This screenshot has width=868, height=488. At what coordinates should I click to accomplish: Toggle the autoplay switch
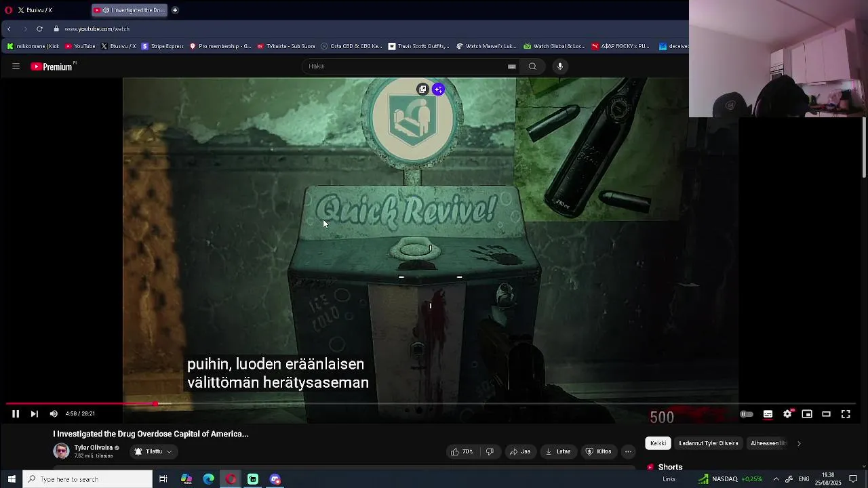[x=746, y=414]
